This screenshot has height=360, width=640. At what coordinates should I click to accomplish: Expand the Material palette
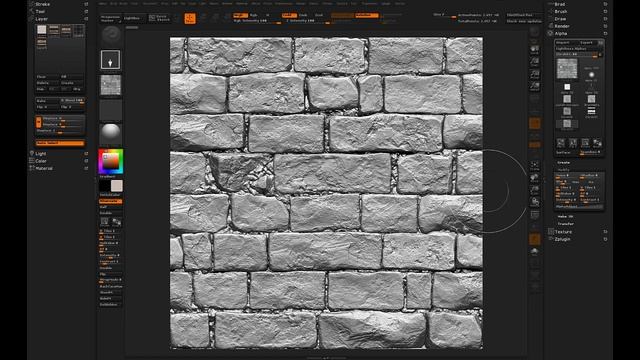coord(44,168)
